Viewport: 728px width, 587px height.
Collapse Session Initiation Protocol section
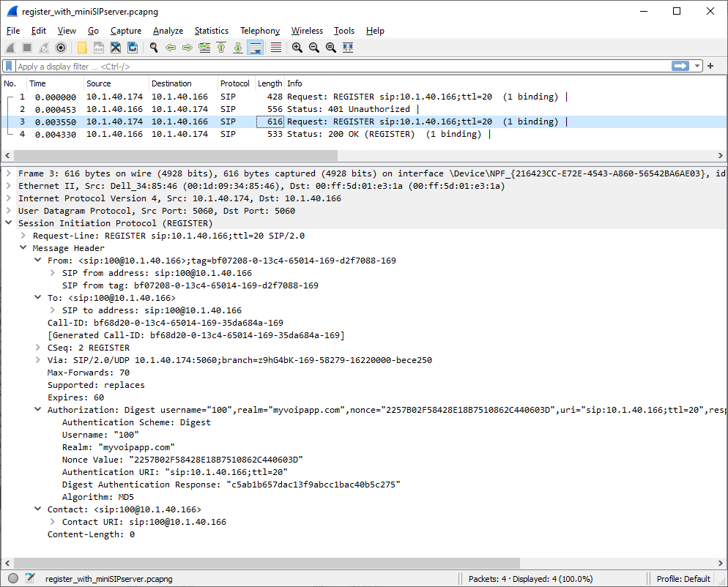point(8,223)
